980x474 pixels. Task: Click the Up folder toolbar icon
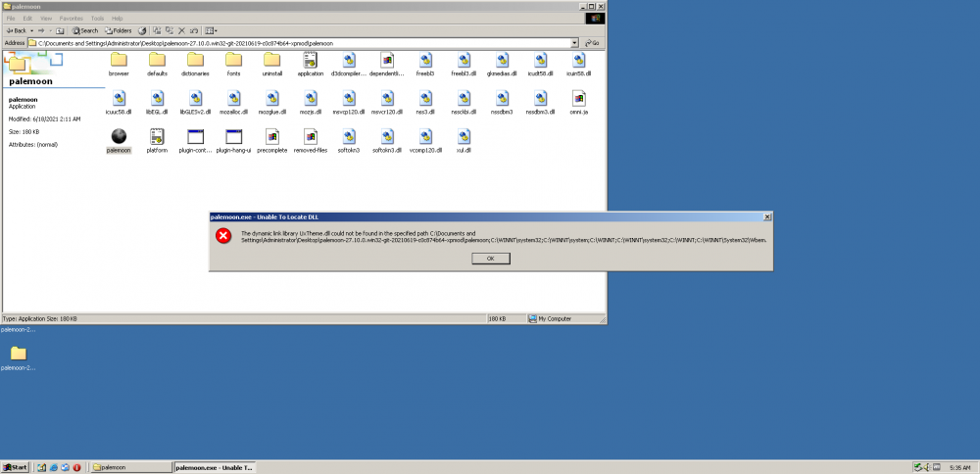point(60,30)
